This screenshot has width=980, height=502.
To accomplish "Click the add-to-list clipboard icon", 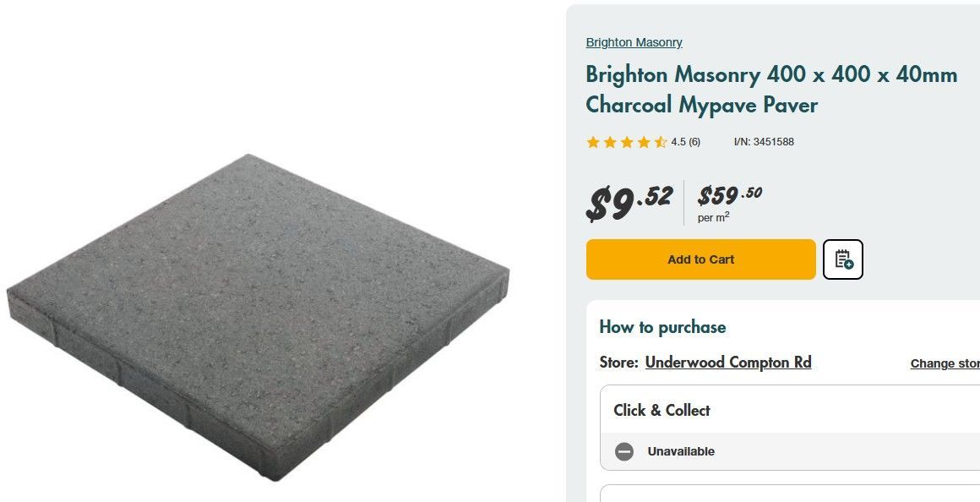I will (843, 259).
